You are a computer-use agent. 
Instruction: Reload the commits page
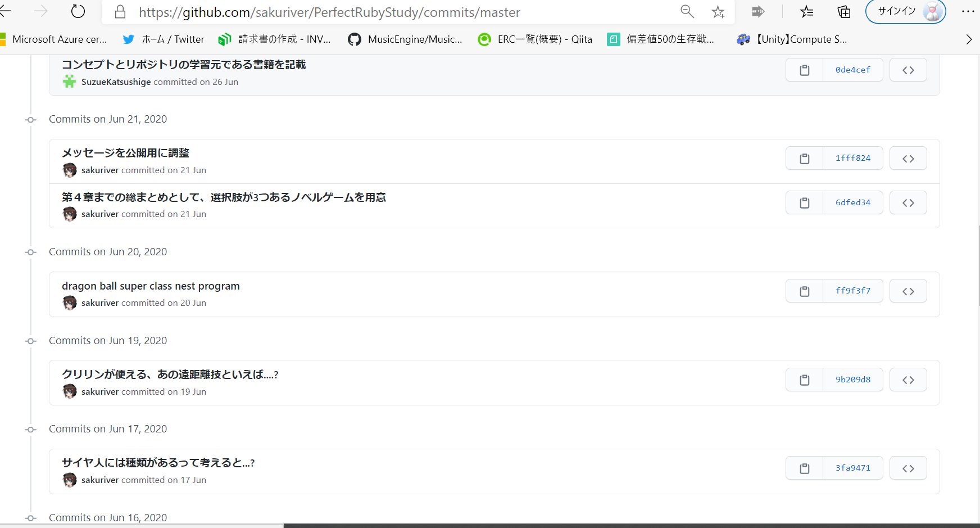(78, 11)
